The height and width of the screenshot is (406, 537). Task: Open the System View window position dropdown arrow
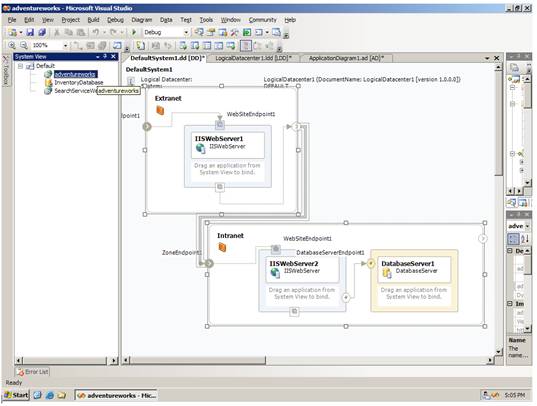(98, 57)
